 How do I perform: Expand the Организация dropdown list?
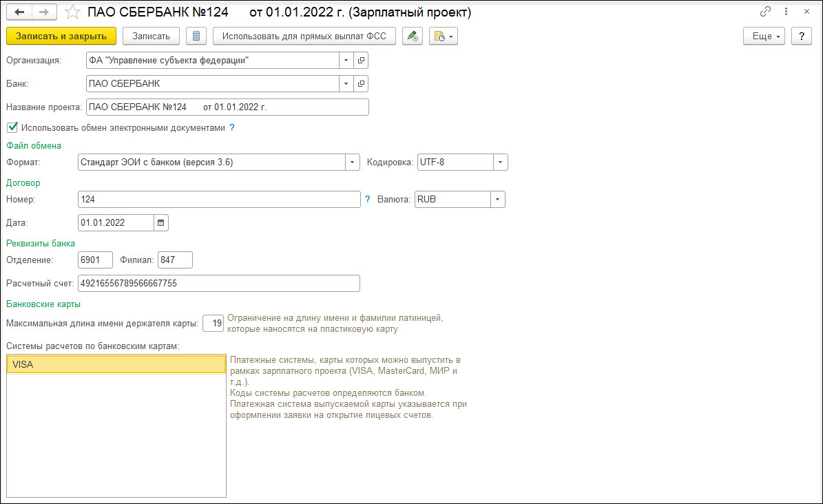(x=346, y=61)
